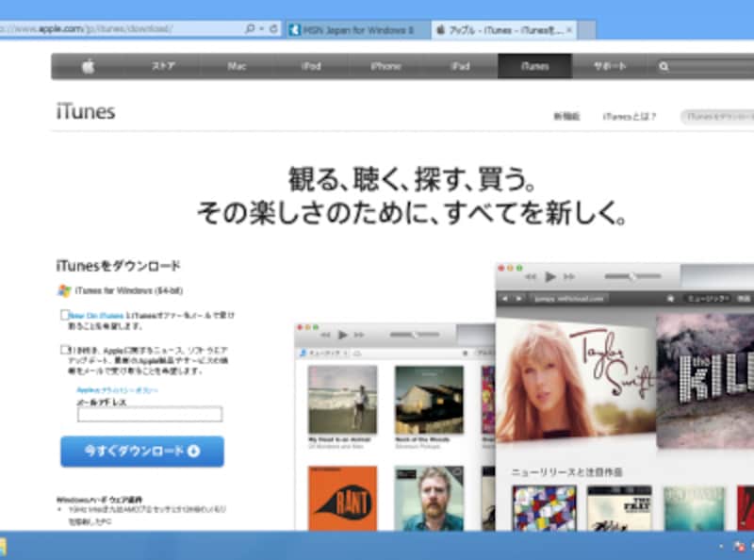This screenshot has width=754, height=560.
Task: Select the アップル - iTunes browser tab
Action: (503, 30)
